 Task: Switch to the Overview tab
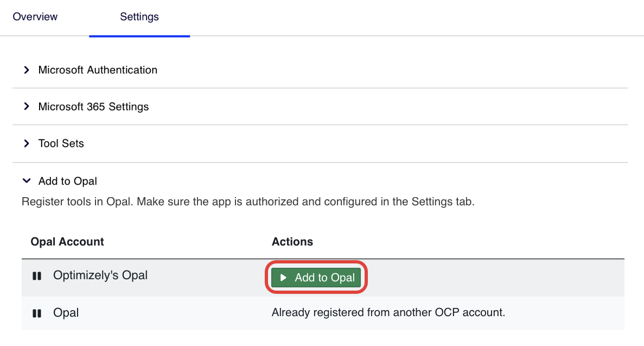(x=35, y=17)
